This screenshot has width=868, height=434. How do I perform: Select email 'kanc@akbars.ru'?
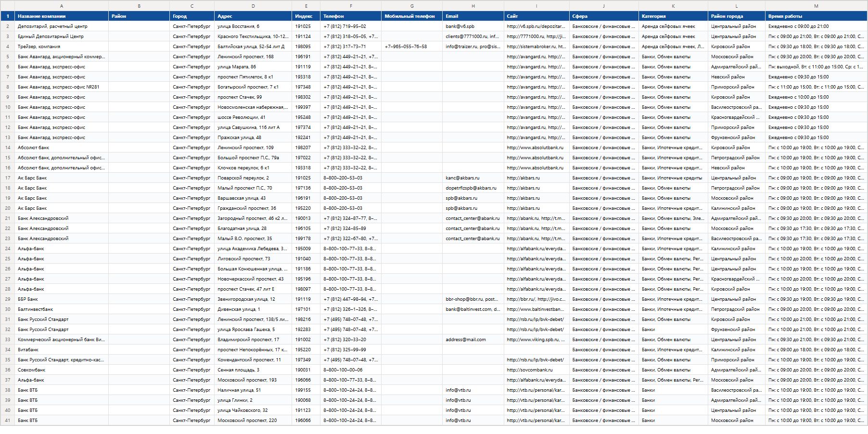473,178
